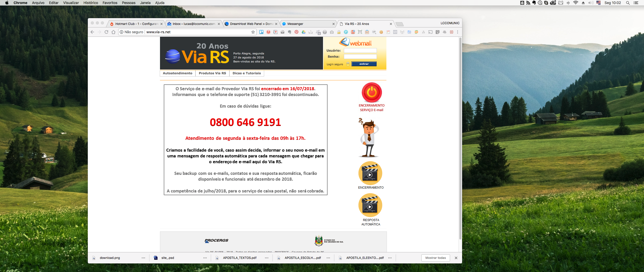The height and width of the screenshot is (272, 644).
Task: Open the Histórico menu
Action: [x=91, y=3]
